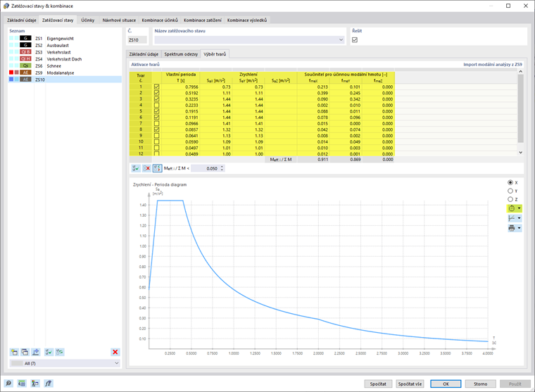Screen dimensions: 535x392
Task: Uncheck mode shape 1 checkbox
Action: click(156, 87)
